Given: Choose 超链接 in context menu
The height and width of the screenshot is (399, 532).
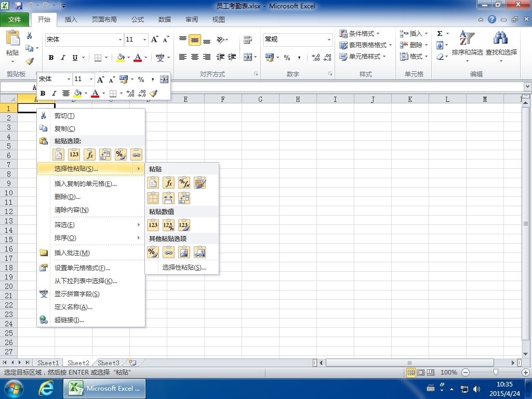Looking at the screenshot, I should tap(91, 320).
